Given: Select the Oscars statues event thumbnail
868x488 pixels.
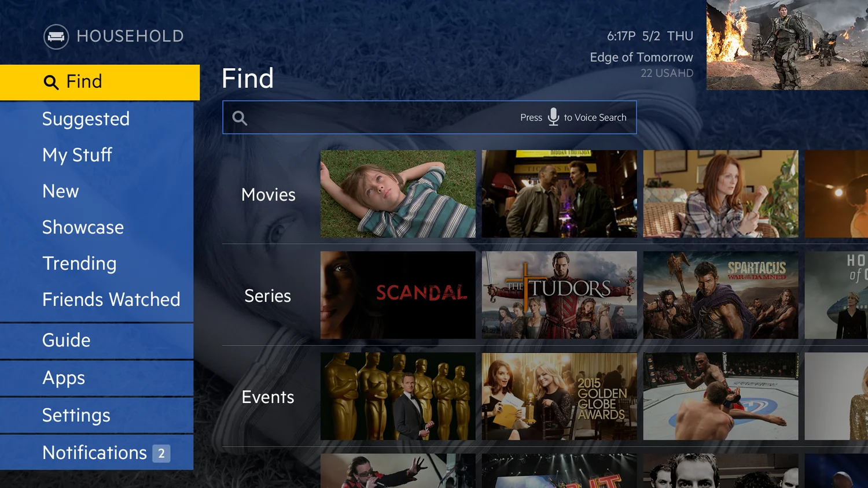Looking at the screenshot, I should (398, 397).
